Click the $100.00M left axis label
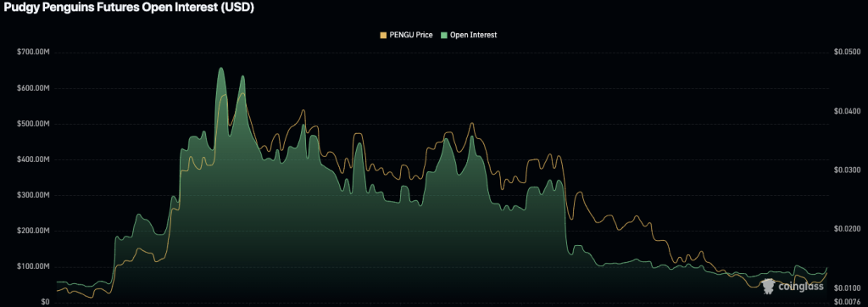868x307 pixels. [x=34, y=266]
